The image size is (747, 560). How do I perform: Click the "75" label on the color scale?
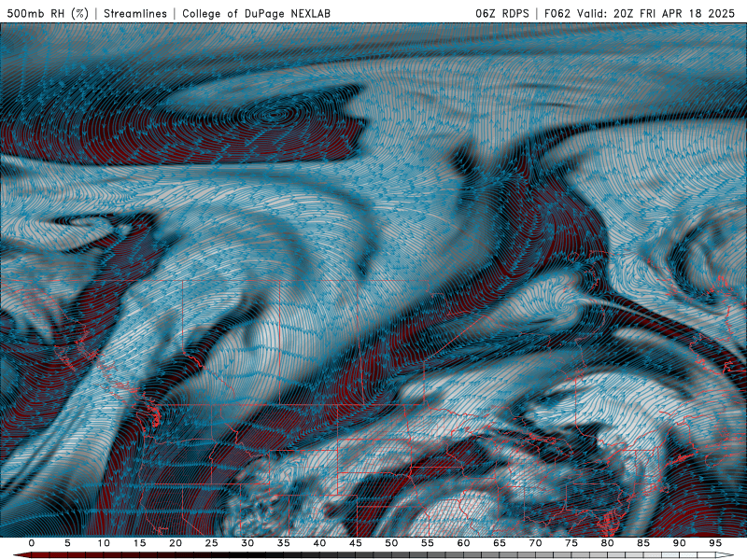pyautogui.click(x=571, y=543)
